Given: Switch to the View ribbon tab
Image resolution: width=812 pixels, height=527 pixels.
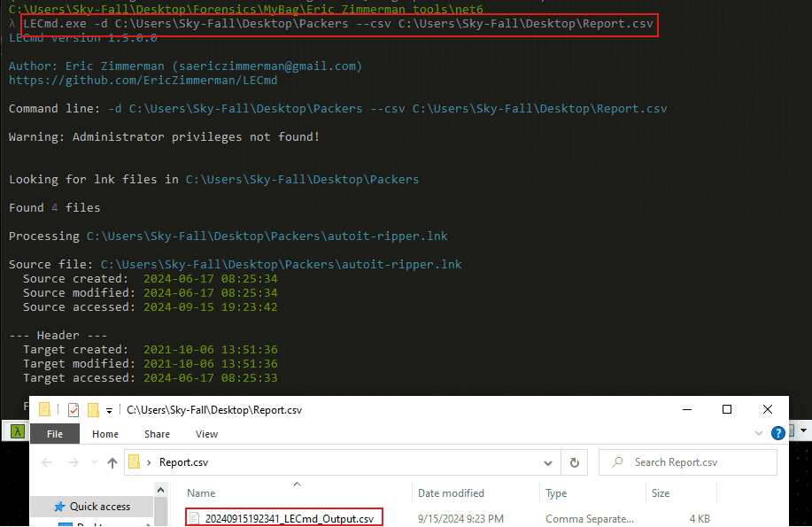Looking at the screenshot, I should (x=206, y=434).
